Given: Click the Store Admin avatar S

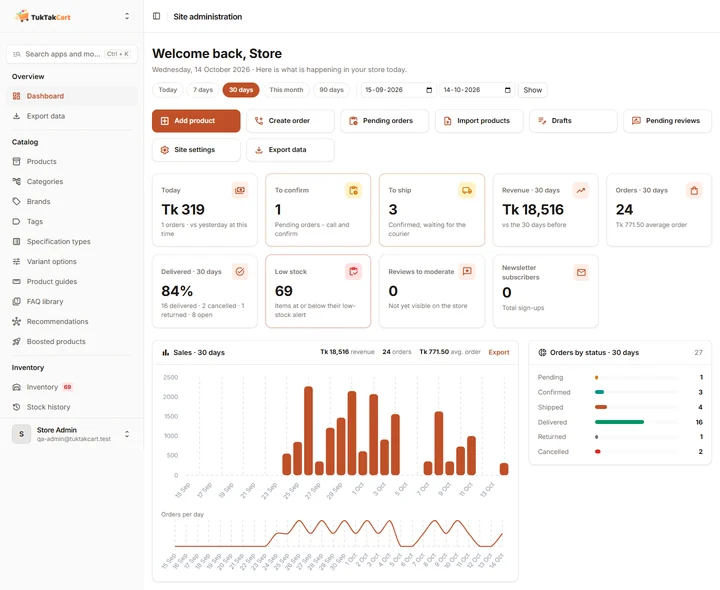Looking at the screenshot, I should (x=21, y=434).
